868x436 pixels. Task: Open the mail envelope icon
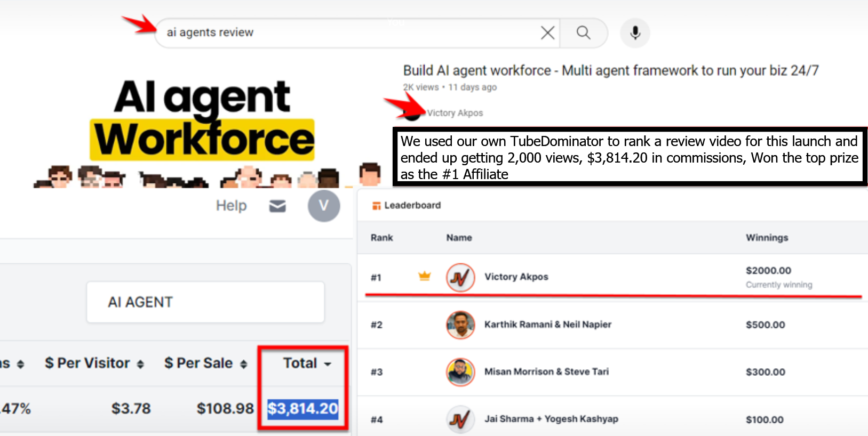pyautogui.click(x=277, y=206)
